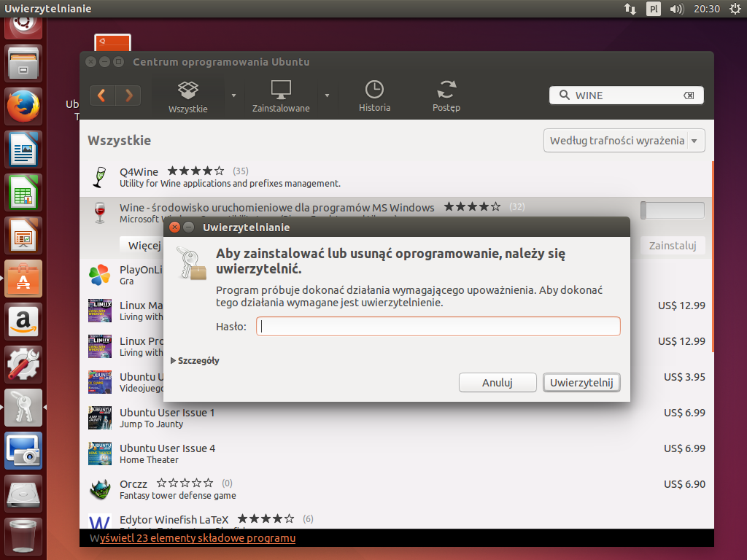747x560 pixels.
Task: Click the Hasło password field
Action: pos(438,327)
